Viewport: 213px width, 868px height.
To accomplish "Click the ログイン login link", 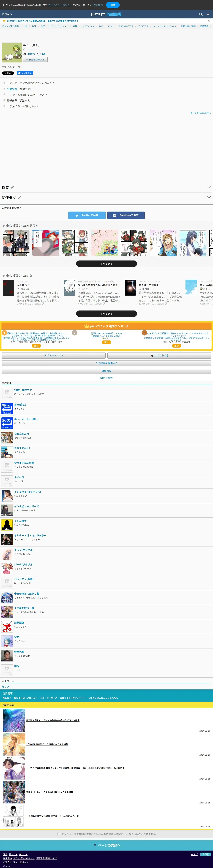I will 7,15.
